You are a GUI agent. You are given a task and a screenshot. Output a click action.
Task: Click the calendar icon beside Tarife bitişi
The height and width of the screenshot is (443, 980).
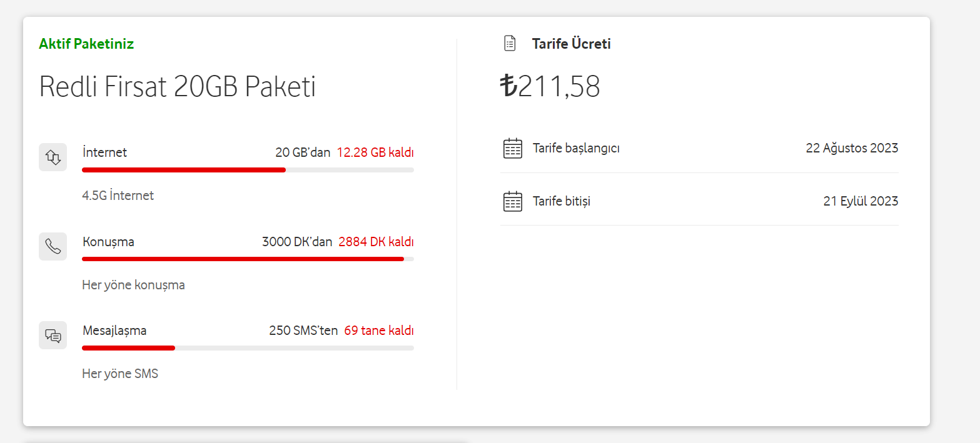click(x=513, y=202)
